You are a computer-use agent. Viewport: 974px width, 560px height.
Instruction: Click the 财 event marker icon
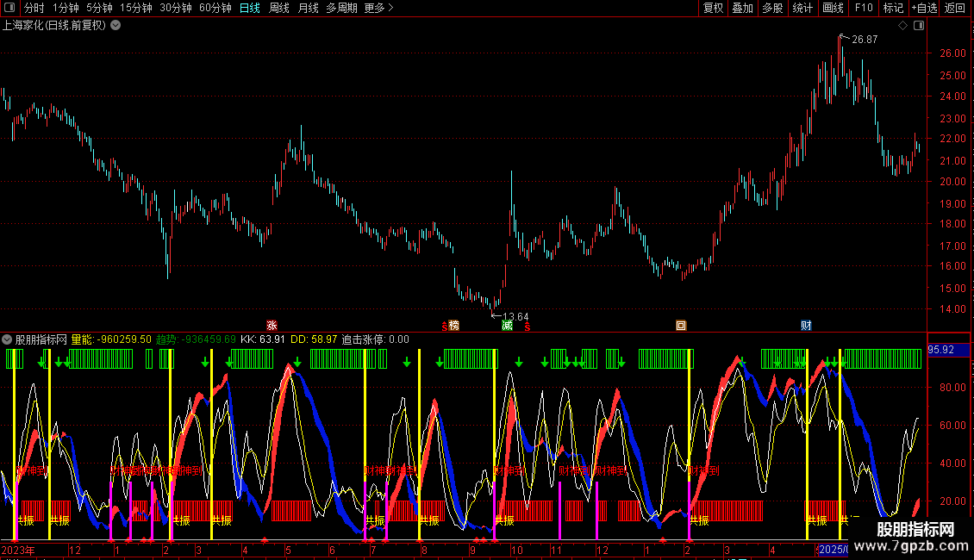coord(806,326)
